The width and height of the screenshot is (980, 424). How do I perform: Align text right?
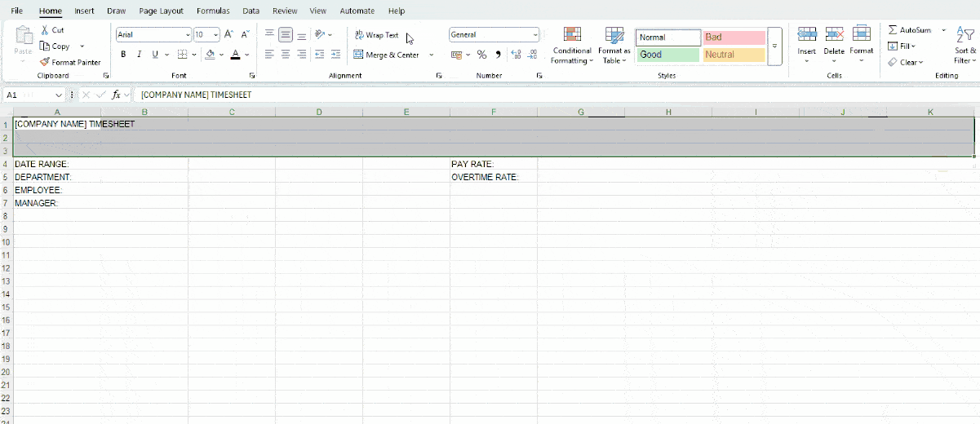(x=302, y=55)
